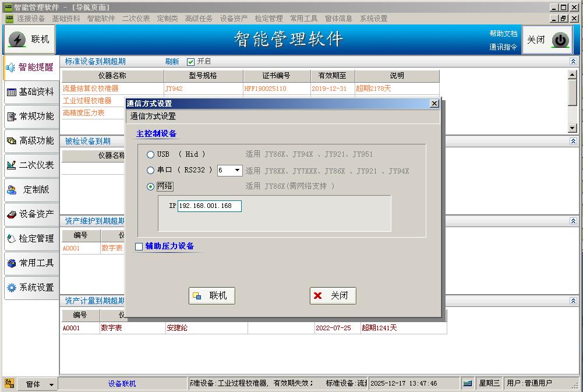
Task: Open 基础资料 sidebar table icon
Action: click(x=11, y=92)
